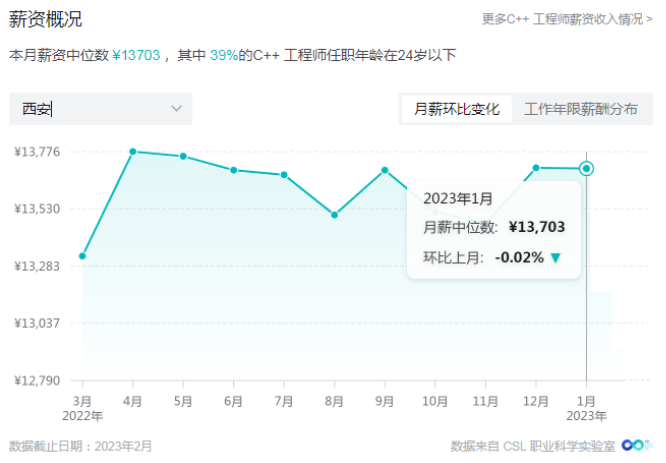Open 更多C++ 工程师薪资收入情况 link

pyautogui.click(x=560, y=19)
